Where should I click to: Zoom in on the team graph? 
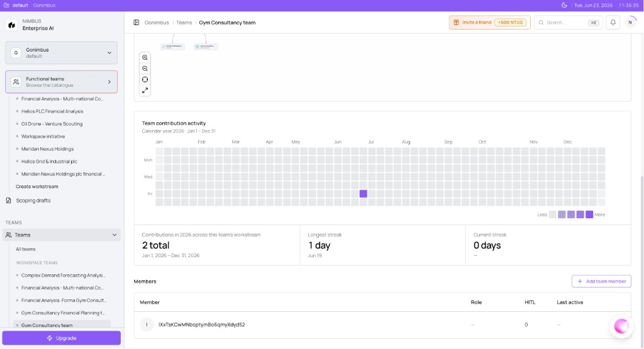coord(145,57)
